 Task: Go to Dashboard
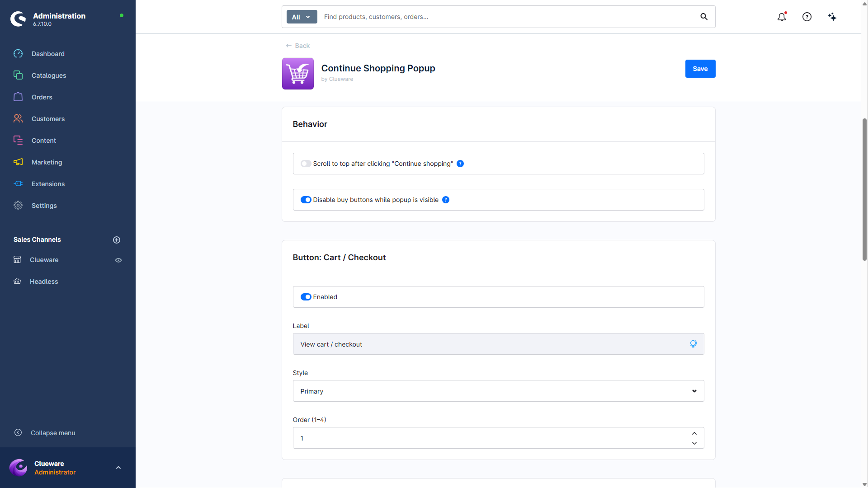pyautogui.click(x=48, y=54)
